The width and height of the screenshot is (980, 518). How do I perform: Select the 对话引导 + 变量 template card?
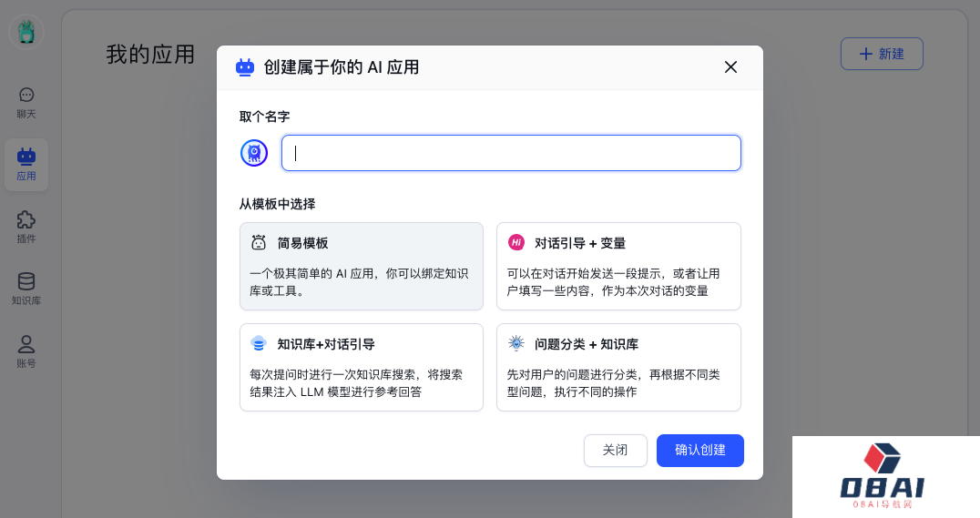[x=618, y=266]
